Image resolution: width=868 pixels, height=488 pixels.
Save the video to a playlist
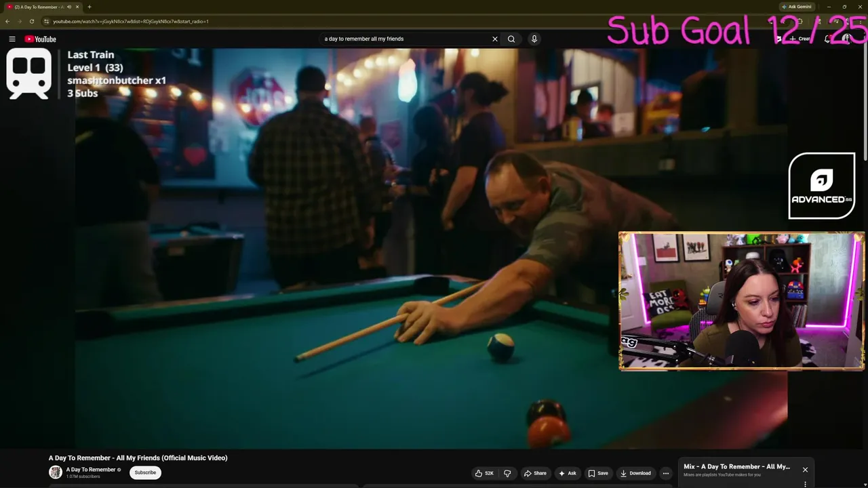(598, 473)
